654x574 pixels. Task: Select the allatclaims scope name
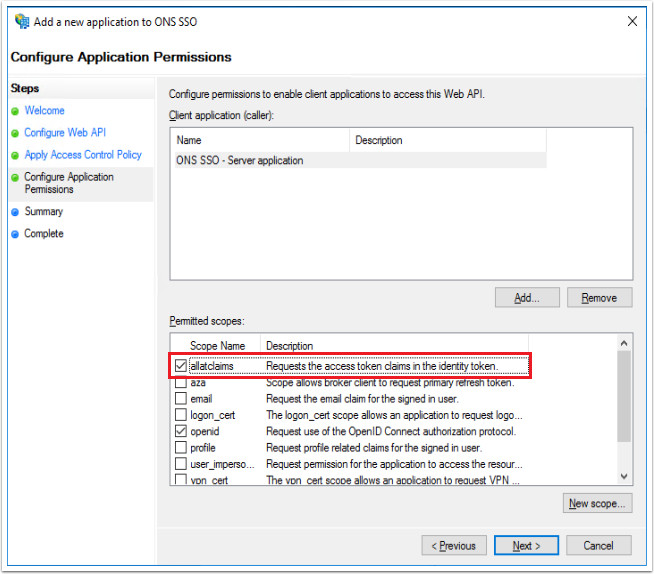point(211,366)
